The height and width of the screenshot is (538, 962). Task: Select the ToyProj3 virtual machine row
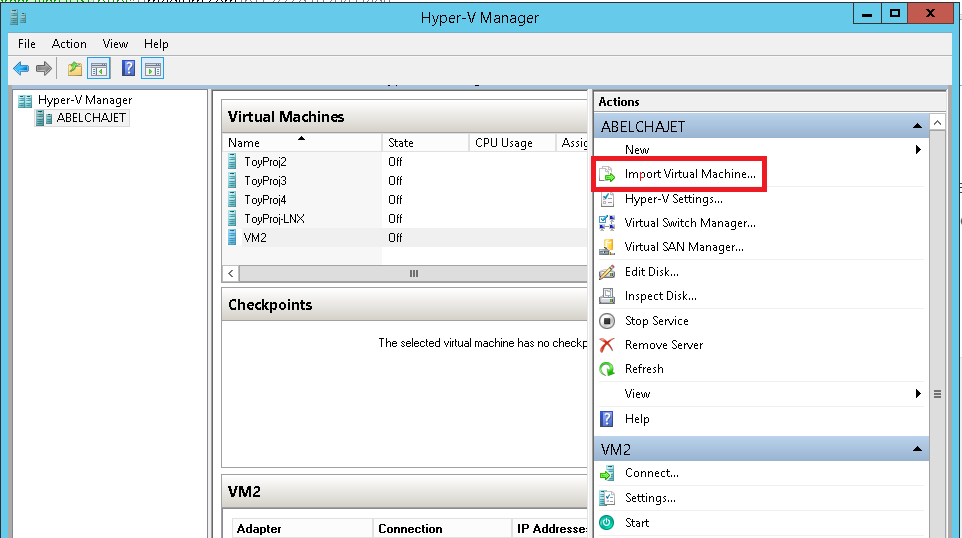tap(405, 180)
